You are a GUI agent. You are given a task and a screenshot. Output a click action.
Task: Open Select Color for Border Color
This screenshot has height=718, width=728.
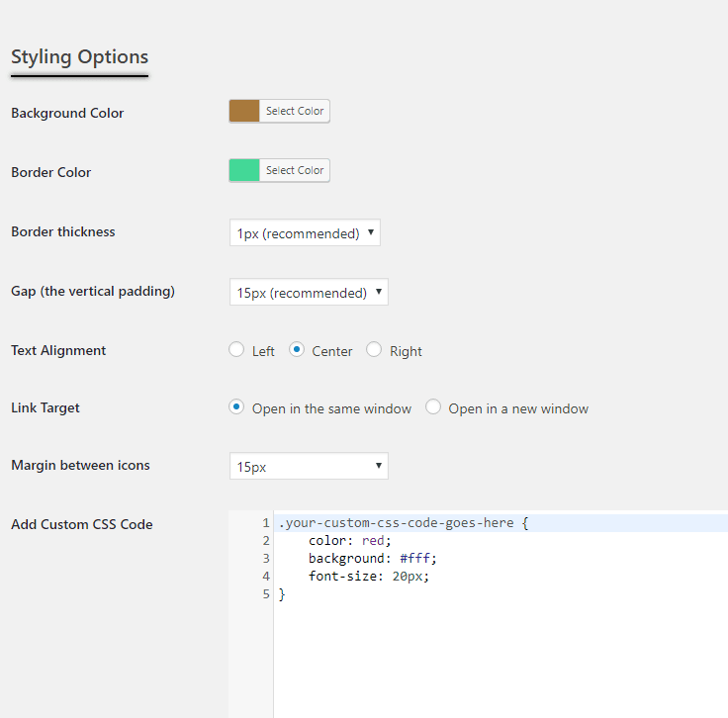[x=295, y=170]
